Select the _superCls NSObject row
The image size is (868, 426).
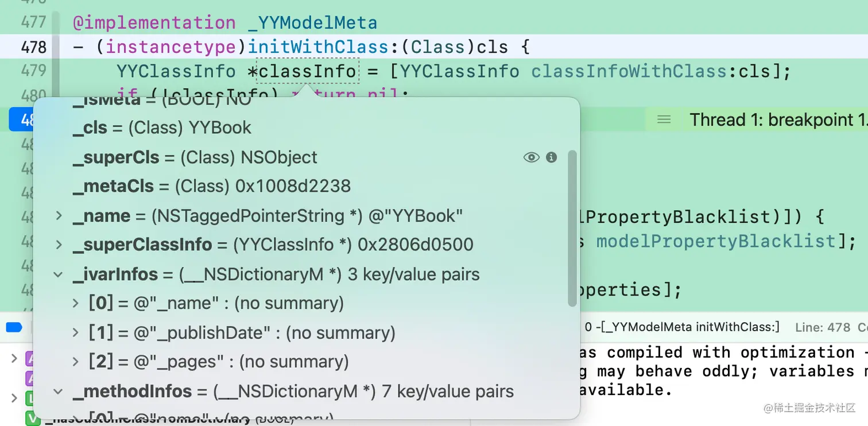coord(195,157)
